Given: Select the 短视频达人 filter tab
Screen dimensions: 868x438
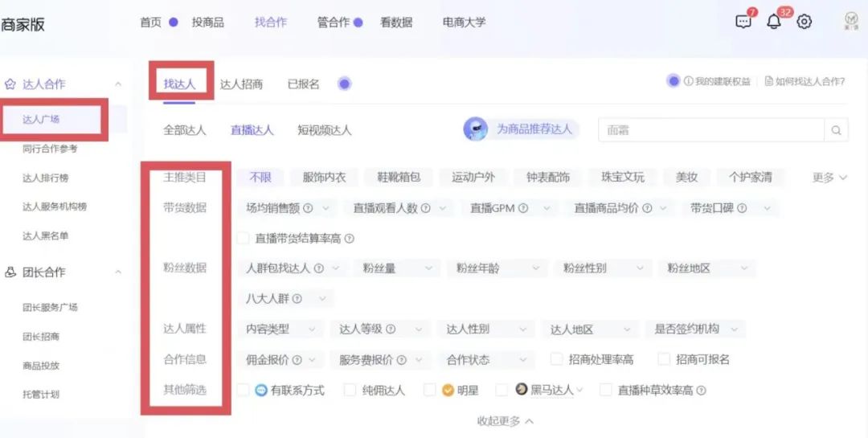Looking at the screenshot, I should (x=325, y=130).
